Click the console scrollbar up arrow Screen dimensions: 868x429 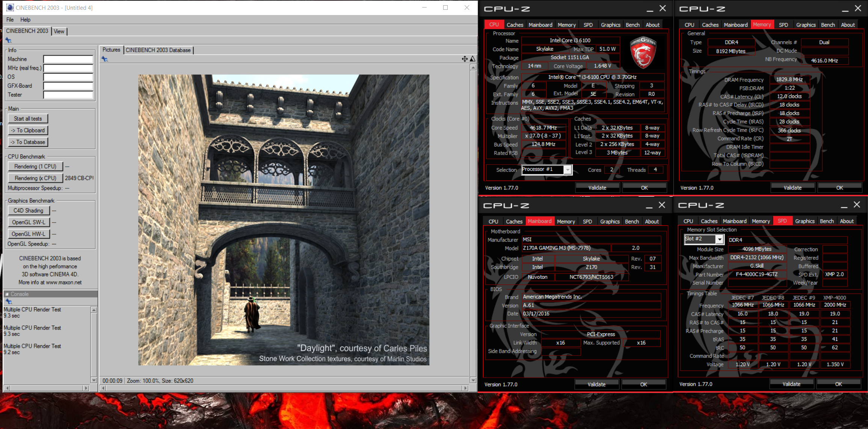94,310
